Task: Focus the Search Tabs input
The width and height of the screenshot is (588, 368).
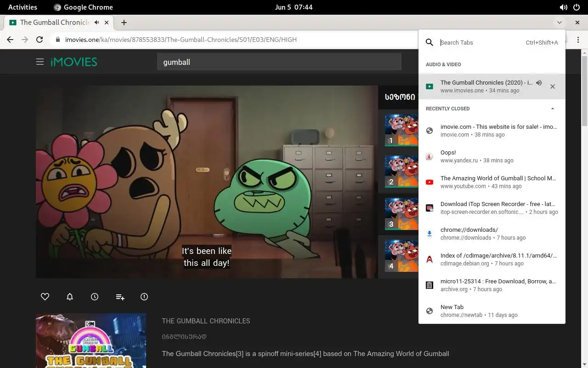Action: tap(480, 42)
